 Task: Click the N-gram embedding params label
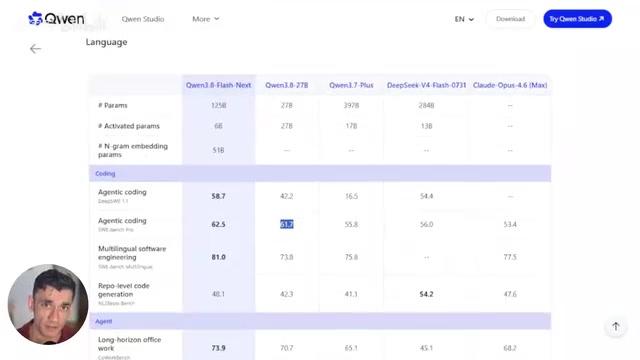[133, 150]
